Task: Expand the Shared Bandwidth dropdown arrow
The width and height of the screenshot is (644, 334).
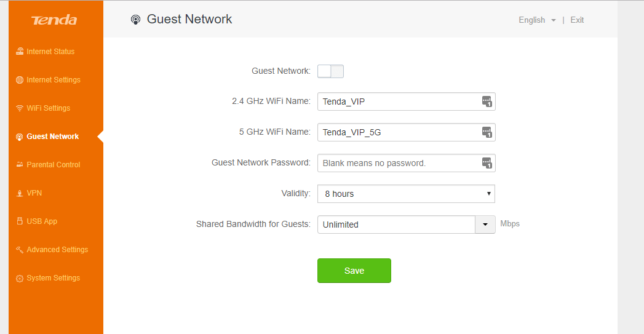Action: click(x=485, y=225)
